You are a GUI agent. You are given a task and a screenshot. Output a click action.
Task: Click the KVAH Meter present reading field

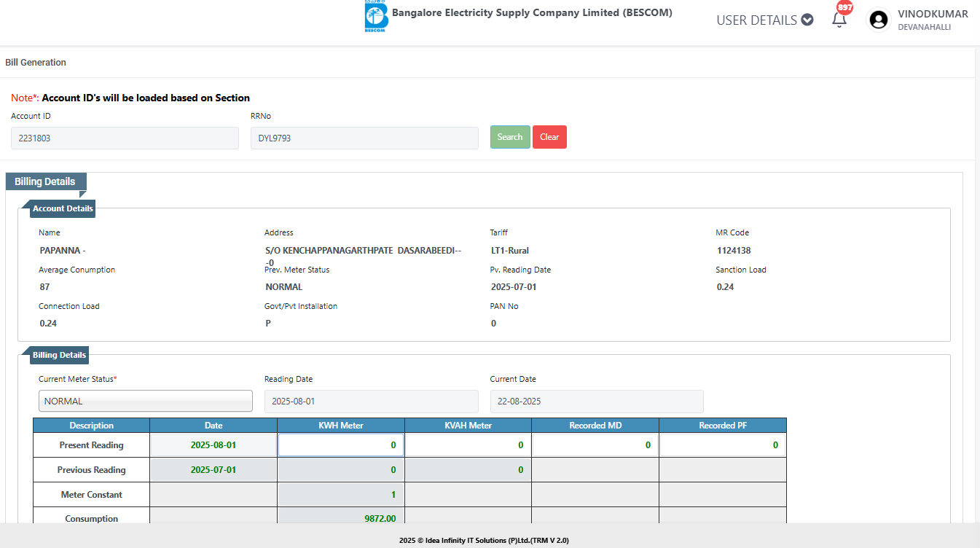coord(468,445)
